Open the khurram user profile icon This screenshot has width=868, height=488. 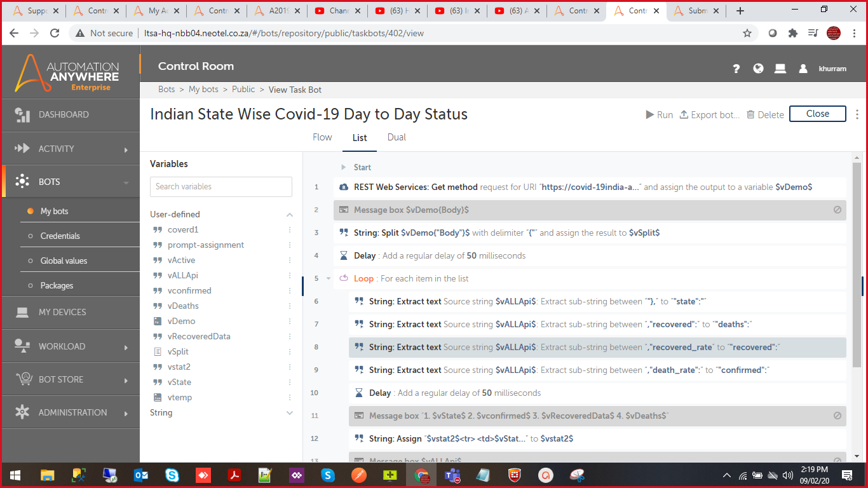803,69
